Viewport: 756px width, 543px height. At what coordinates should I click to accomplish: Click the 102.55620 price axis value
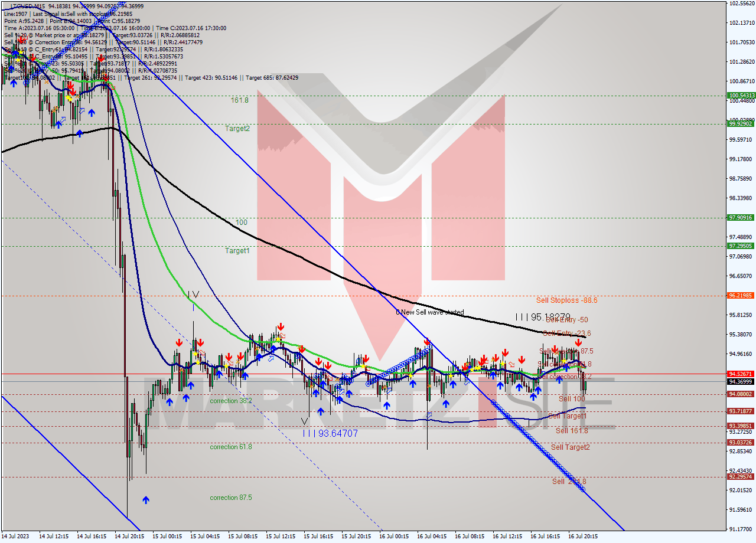742,3
